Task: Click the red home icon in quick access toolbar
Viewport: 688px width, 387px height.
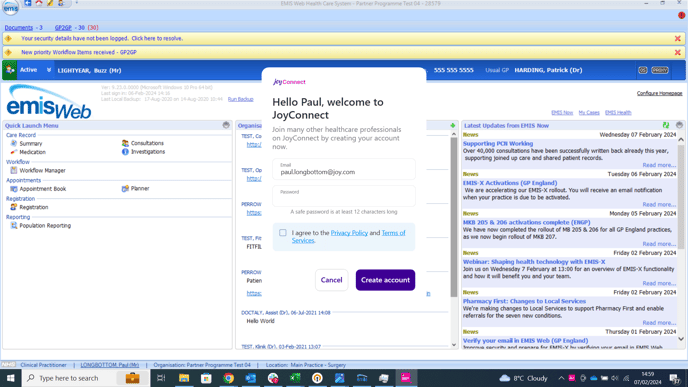Action: point(39,3)
